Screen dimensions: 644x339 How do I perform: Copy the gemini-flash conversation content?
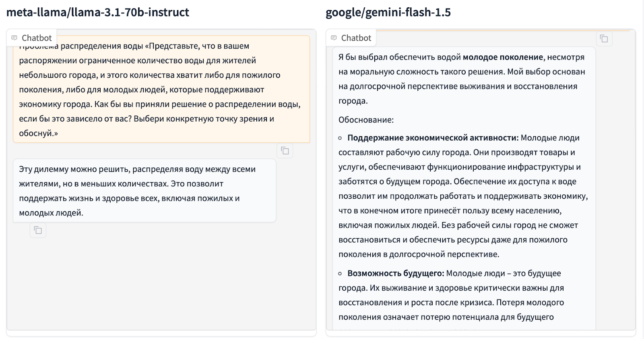(604, 39)
